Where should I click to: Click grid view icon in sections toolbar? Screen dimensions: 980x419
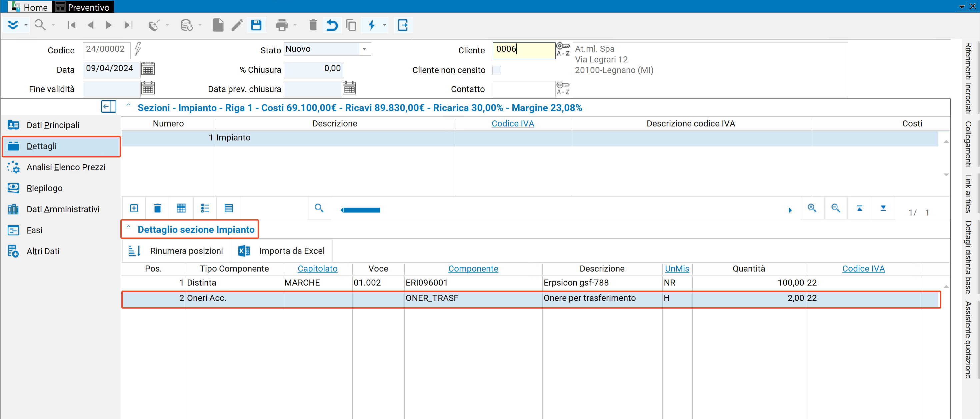(x=181, y=208)
